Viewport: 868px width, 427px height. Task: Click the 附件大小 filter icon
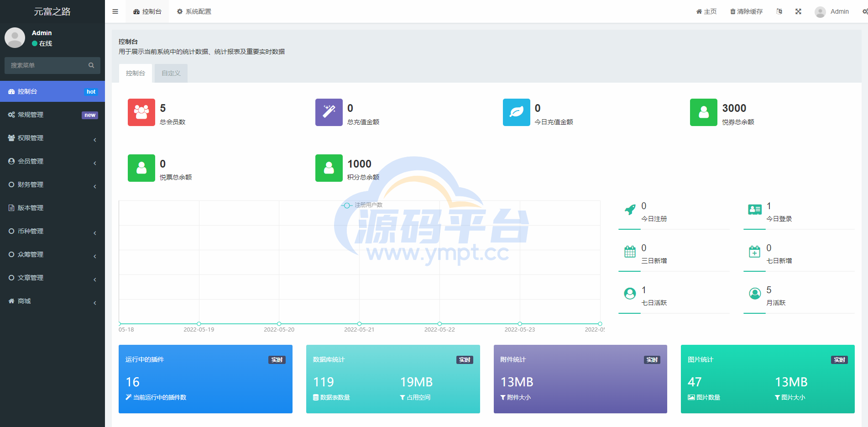503,398
